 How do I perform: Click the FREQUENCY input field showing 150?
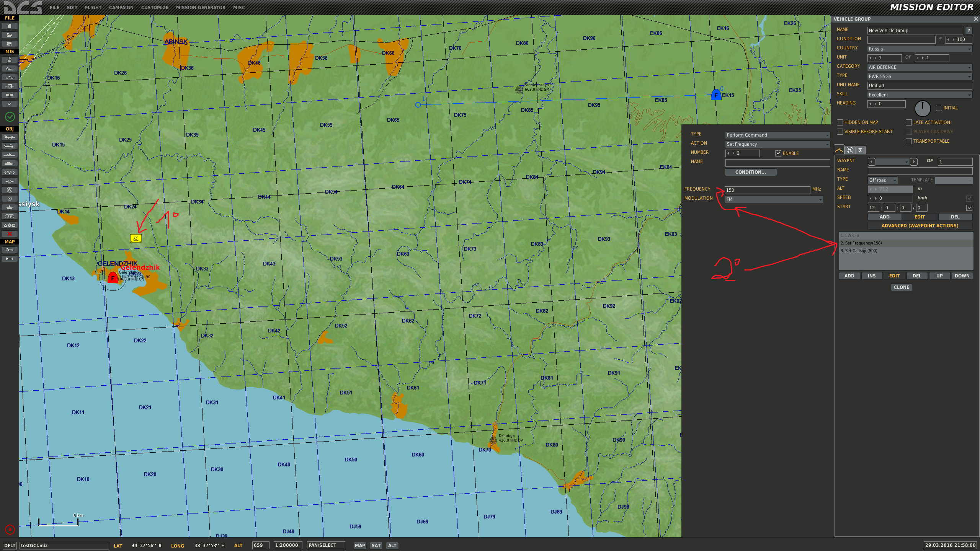[x=768, y=190]
